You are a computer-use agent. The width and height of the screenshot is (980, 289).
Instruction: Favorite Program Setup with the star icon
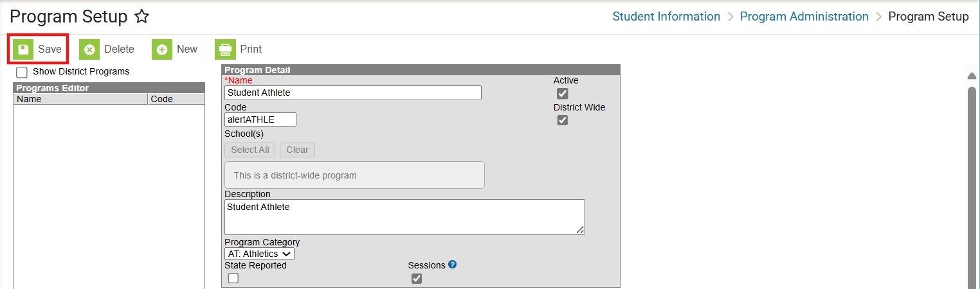coord(142,17)
